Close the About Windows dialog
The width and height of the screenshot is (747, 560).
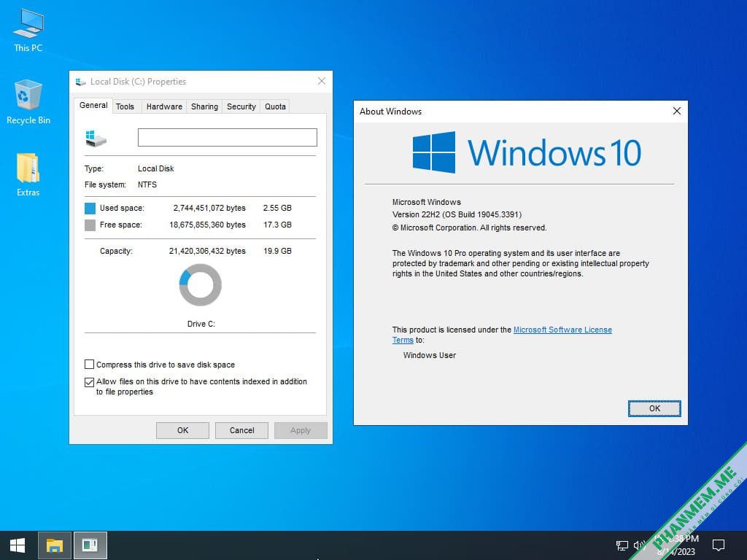pyautogui.click(x=676, y=112)
